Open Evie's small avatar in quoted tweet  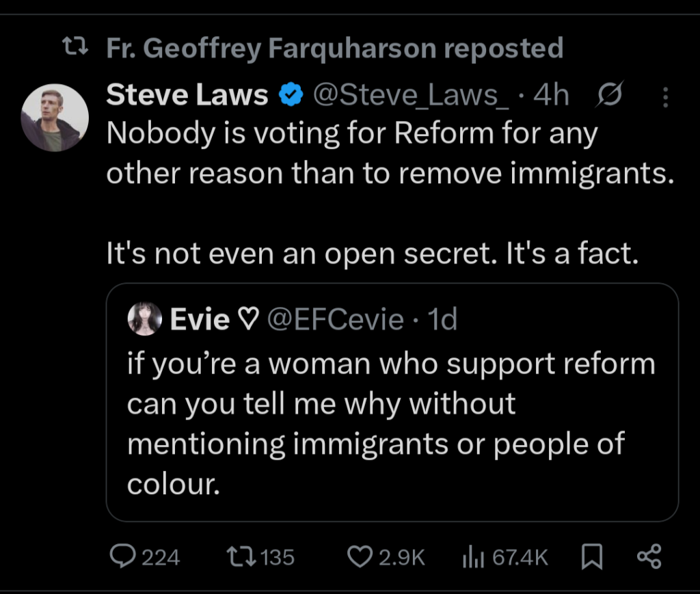(144, 319)
